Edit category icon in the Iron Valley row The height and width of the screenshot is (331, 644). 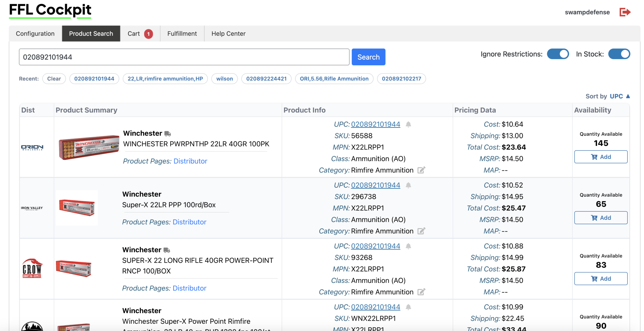point(421,231)
